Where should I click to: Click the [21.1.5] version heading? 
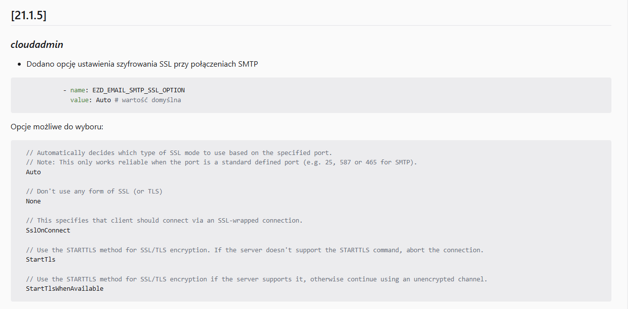pos(29,15)
